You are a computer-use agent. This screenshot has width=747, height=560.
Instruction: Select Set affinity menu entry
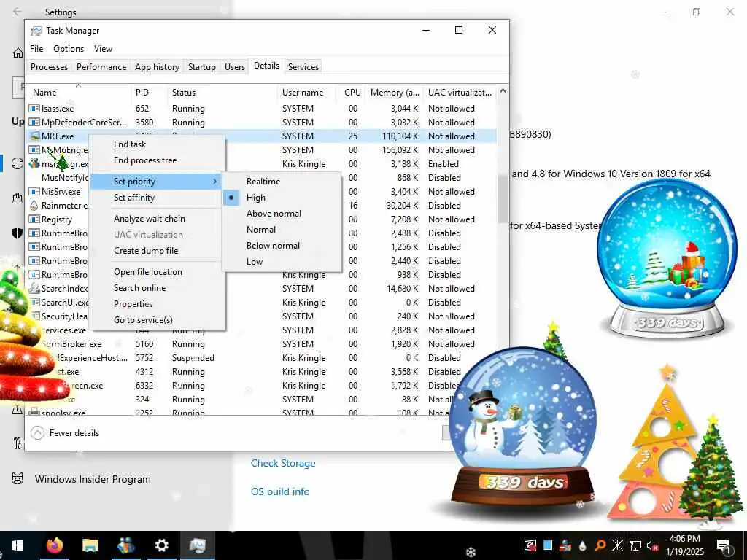158,198
